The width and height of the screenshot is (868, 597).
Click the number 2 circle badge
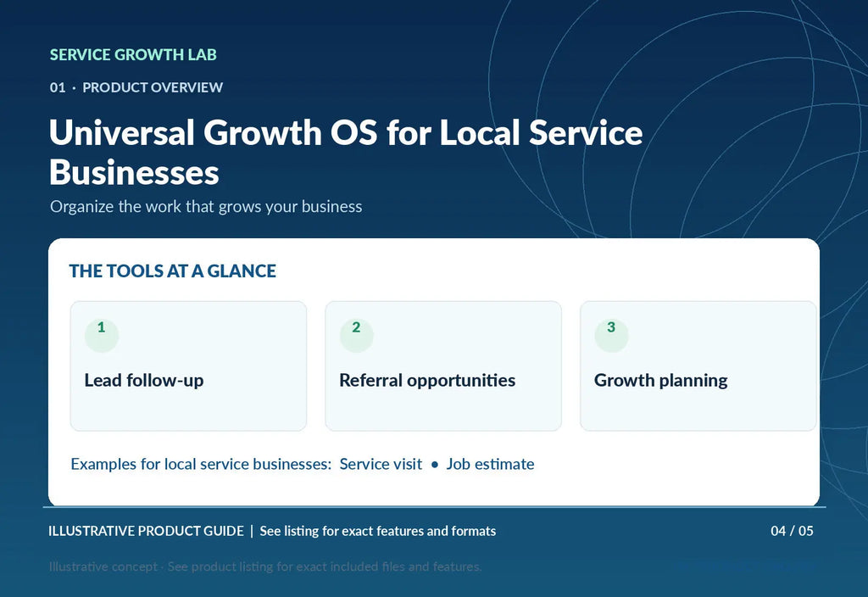point(357,335)
